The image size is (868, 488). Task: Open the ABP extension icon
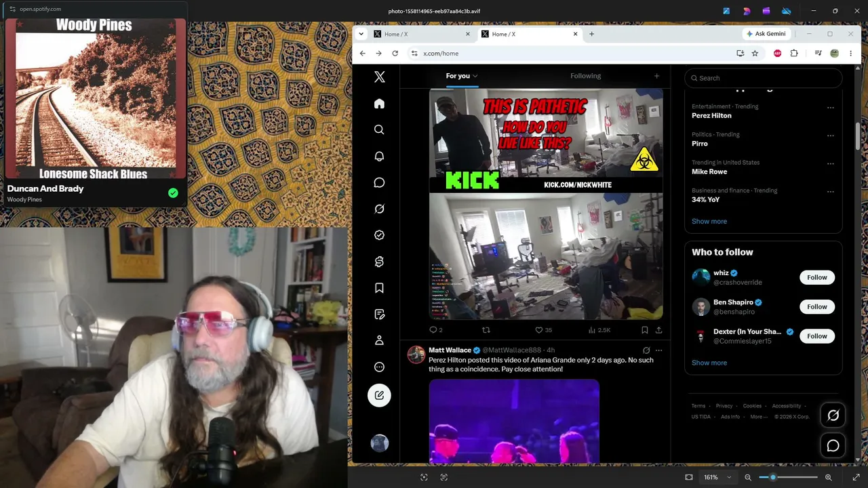[x=777, y=54]
